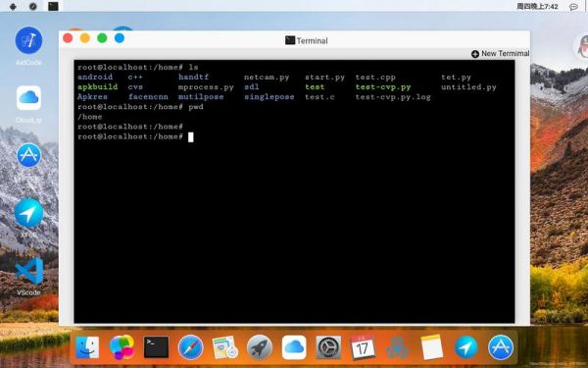The height and width of the screenshot is (368, 588).
Task: Open System Preferences gear in dock
Action: [x=328, y=347]
